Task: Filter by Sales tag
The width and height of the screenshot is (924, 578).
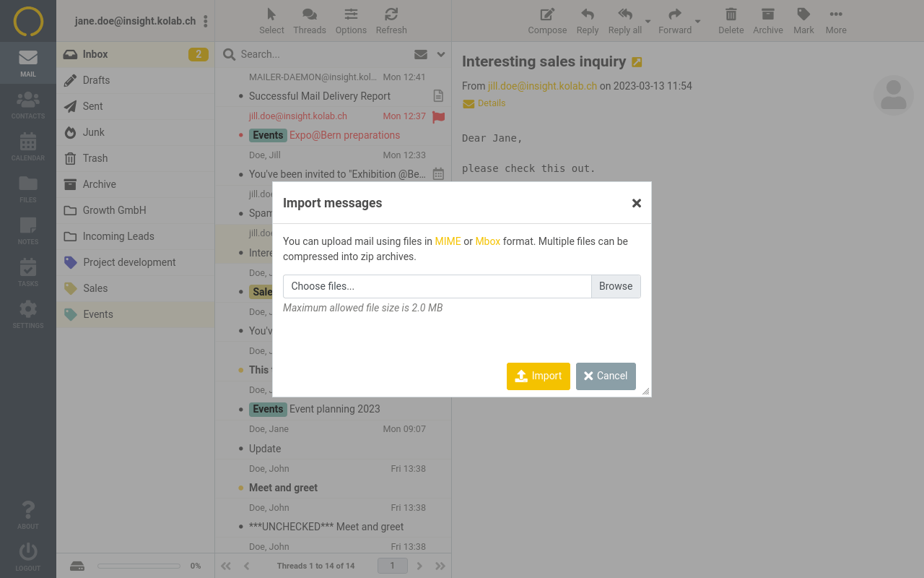Action: 136,288
